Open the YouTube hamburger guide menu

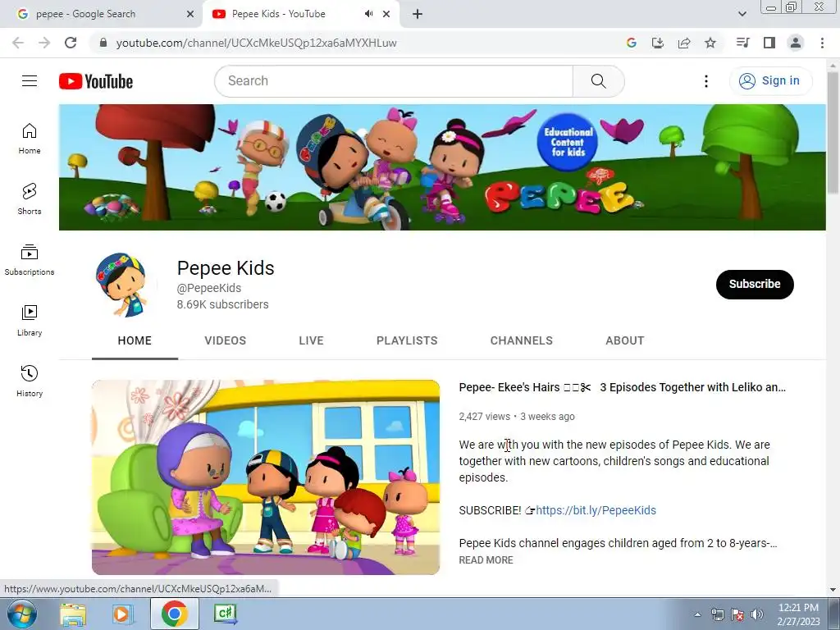(x=30, y=81)
